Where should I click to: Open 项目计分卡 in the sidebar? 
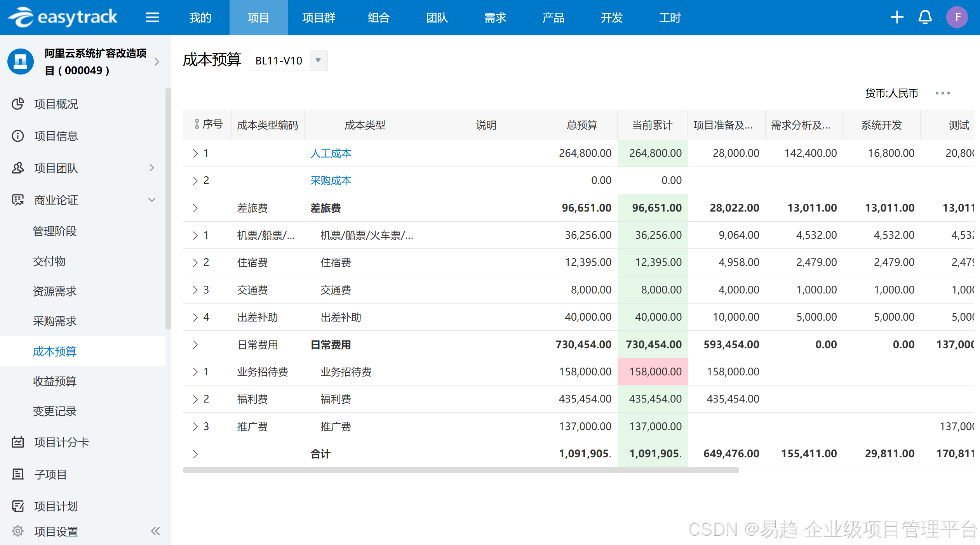click(61, 442)
